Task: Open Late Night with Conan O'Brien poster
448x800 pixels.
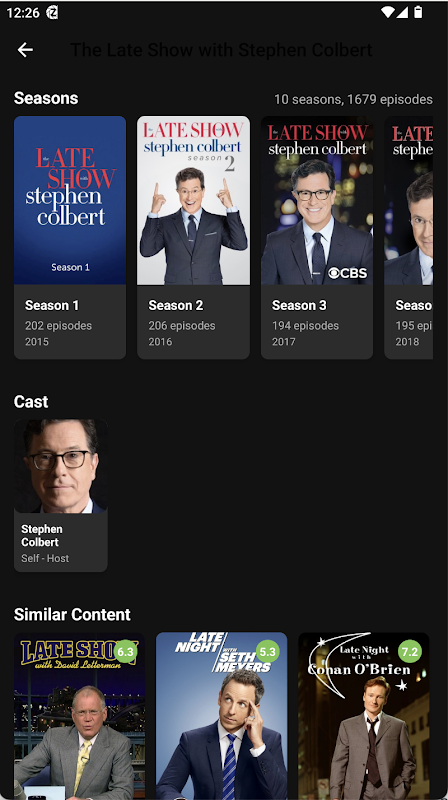Action: click(x=363, y=716)
